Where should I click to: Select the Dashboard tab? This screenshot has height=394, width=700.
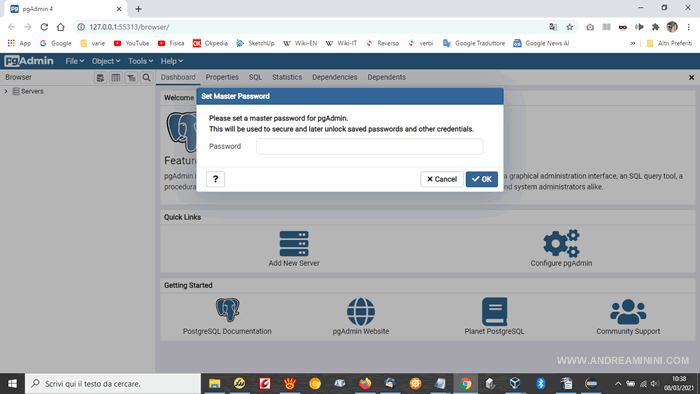tap(178, 77)
